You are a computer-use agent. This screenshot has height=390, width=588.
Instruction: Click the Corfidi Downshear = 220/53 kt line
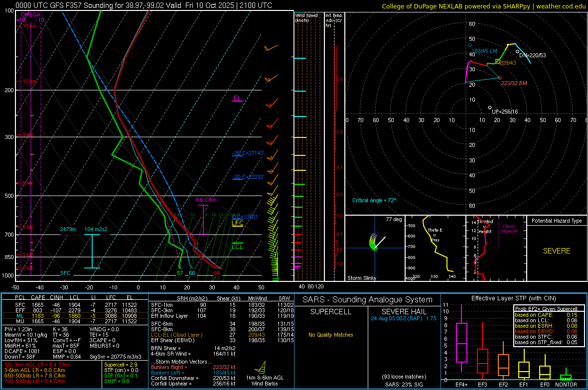pos(193,378)
